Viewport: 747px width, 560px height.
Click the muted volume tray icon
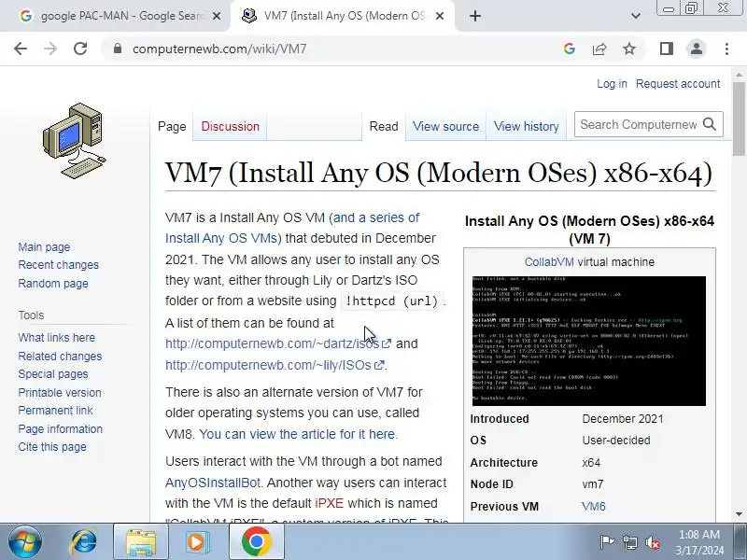pos(653,542)
